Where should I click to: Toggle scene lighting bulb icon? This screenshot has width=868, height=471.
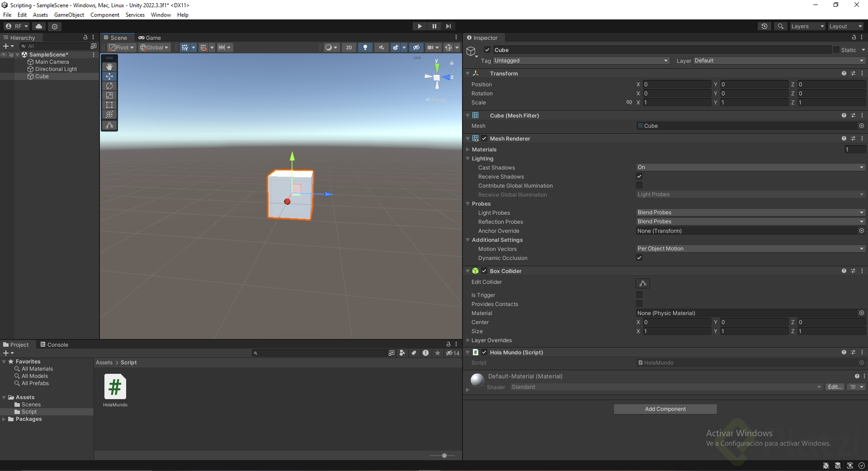(x=365, y=47)
